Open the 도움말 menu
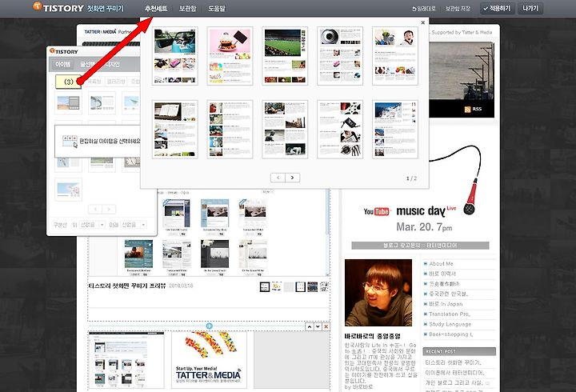 [216, 8]
